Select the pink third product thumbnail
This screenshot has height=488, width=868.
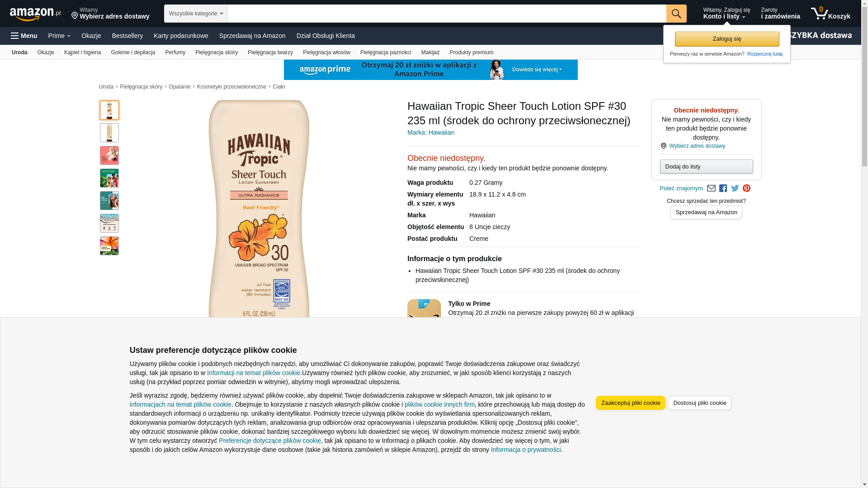[x=109, y=155]
